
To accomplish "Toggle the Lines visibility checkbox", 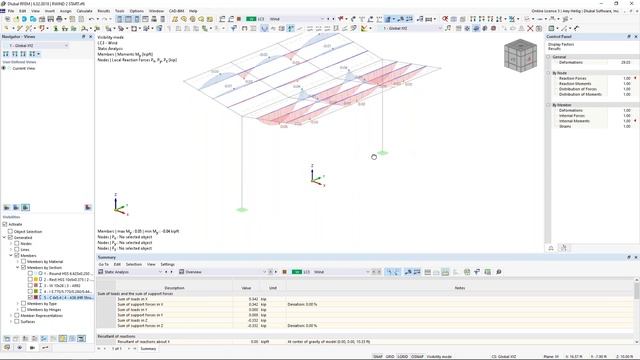I will (x=17, y=249).
